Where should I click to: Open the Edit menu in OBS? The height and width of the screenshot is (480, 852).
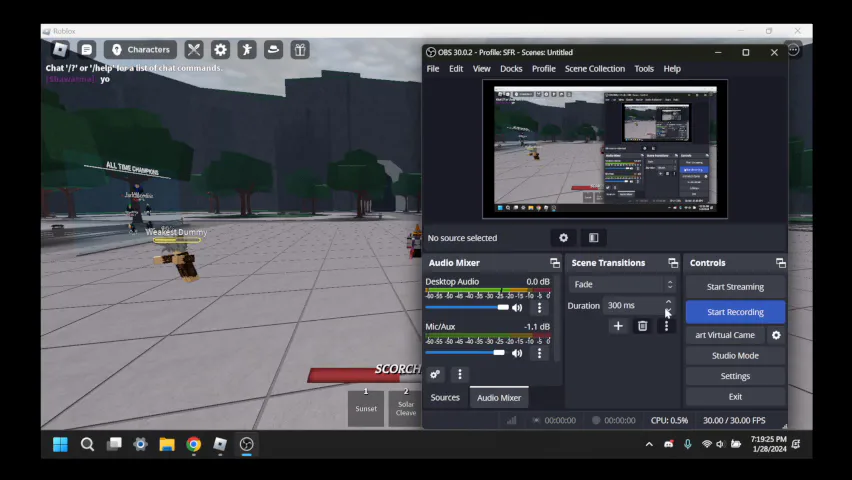click(456, 68)
